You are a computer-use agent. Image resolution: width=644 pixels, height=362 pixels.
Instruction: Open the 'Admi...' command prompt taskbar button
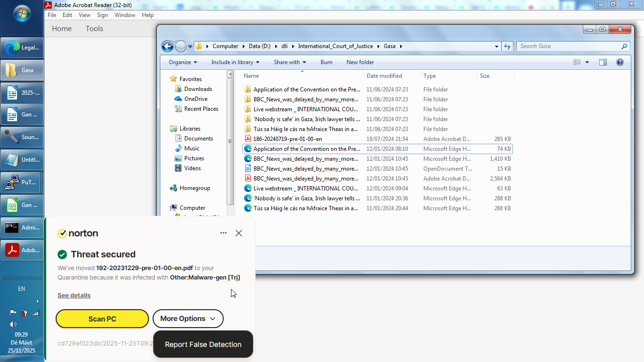(x=22, y=228)
